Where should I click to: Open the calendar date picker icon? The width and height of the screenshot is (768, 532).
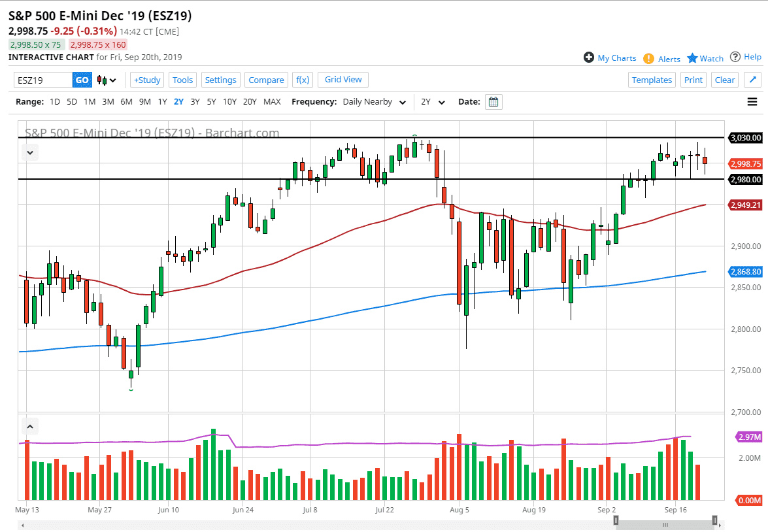(x=494, y=102)
